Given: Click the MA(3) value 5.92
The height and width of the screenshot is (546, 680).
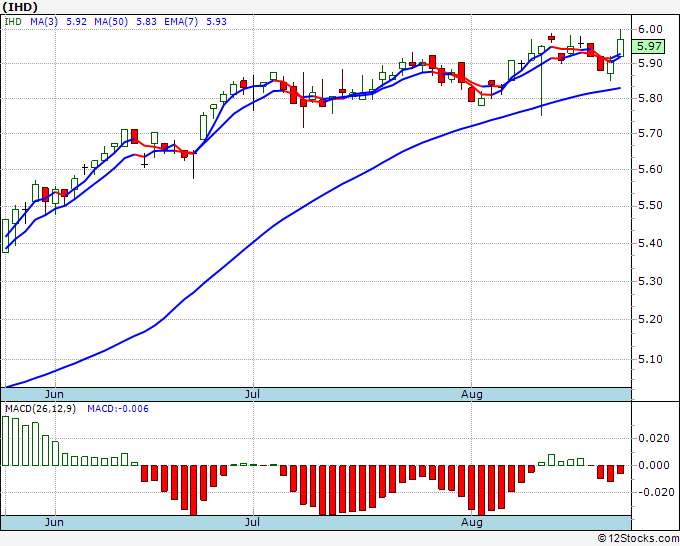Looking at the screenshot, I should point(76,22).
